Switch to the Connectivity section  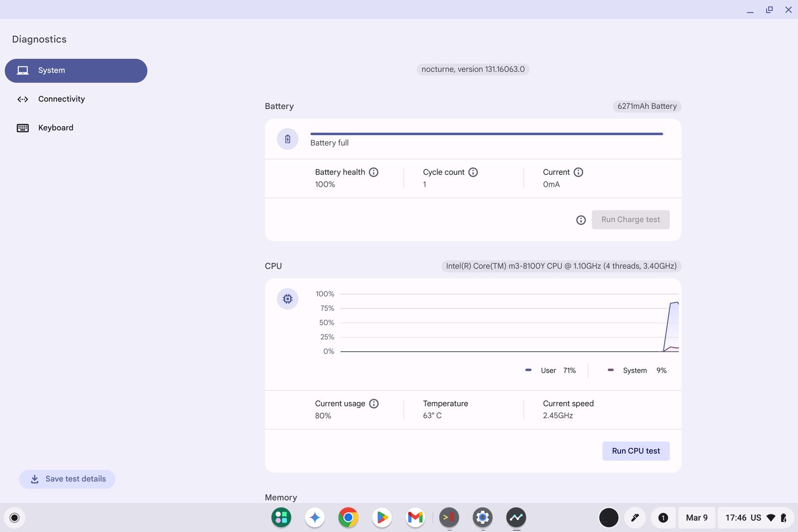click(61, 99)
